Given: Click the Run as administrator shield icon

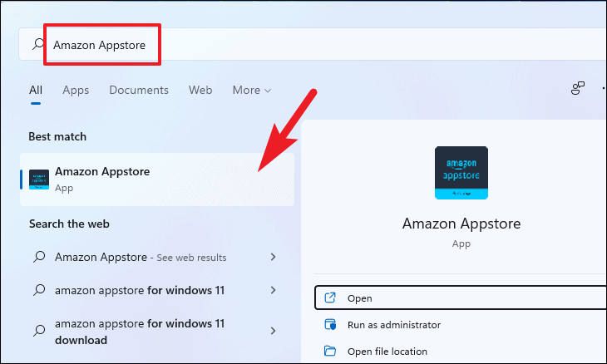Looking at the screenshot, I should click(x=330, y=324).
